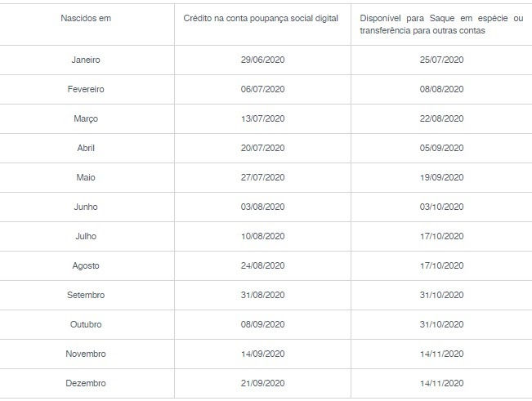
Task: Select the Junho month cell
Action: 86,207
